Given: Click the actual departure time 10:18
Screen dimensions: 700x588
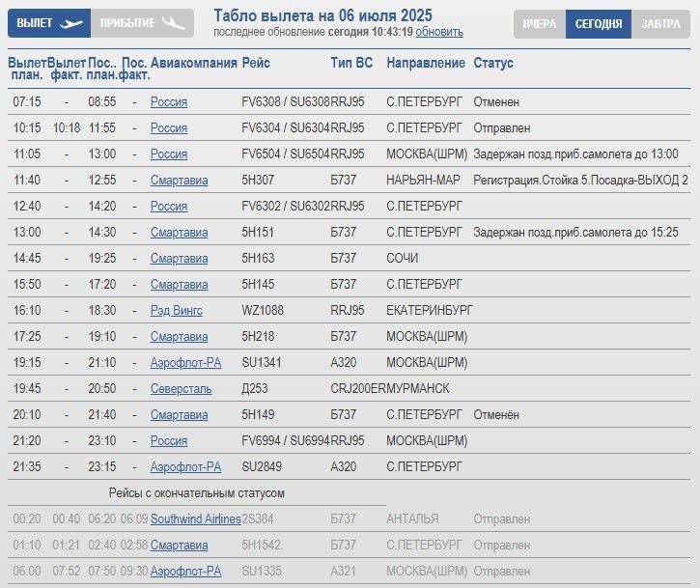Looking at the screenshot, I should [67, 128].
